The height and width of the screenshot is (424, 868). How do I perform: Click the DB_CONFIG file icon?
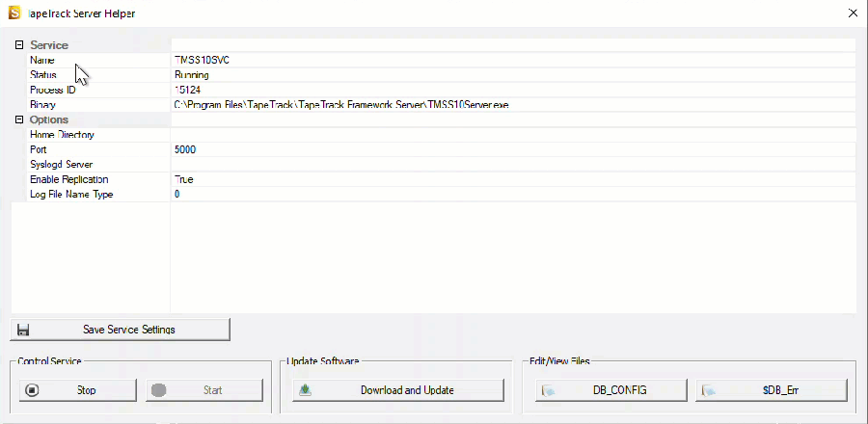click(x=548, y=391)
